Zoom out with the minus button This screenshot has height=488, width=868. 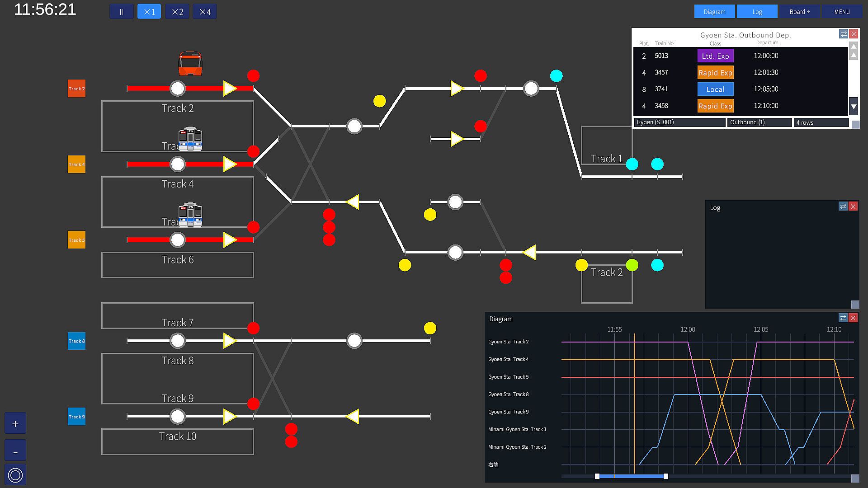click(x=15, y=451)
